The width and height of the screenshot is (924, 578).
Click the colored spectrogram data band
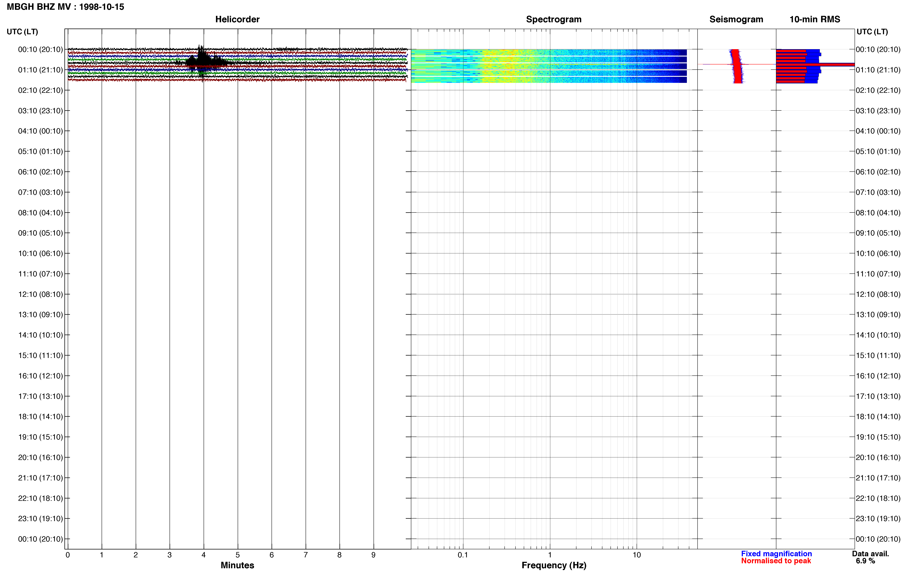click(549, 66)
